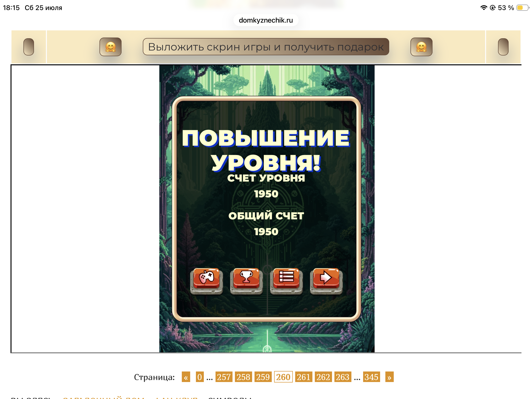Tap the left rounded pill button
Screen dimensions: 532x399
[x=29, y=47]
